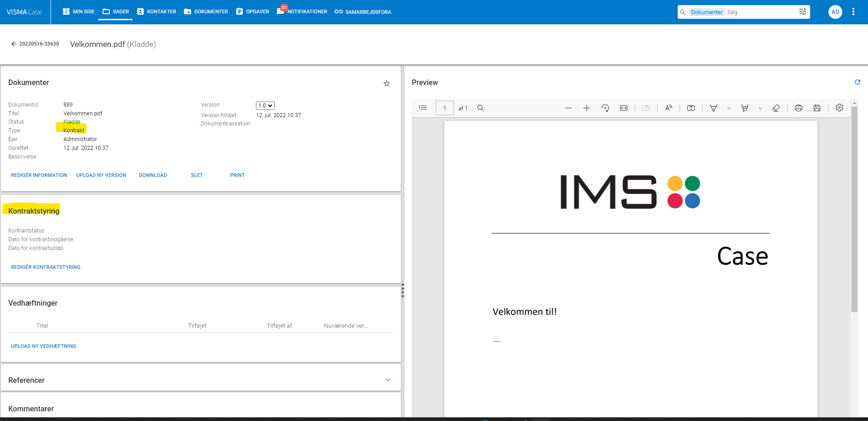
Task: Click the Tilføjet column header in Vedhæftninger
Action: point(198,326)
